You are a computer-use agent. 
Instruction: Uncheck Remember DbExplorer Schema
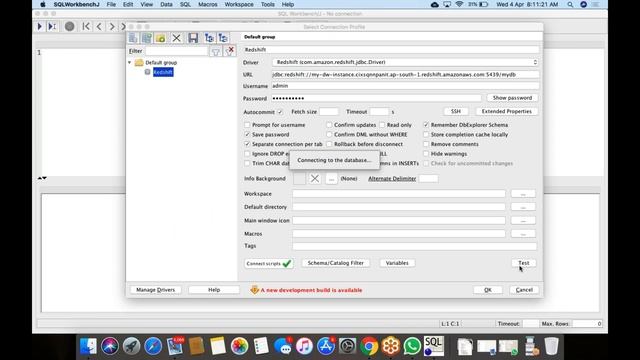click(x=426, y=125)
